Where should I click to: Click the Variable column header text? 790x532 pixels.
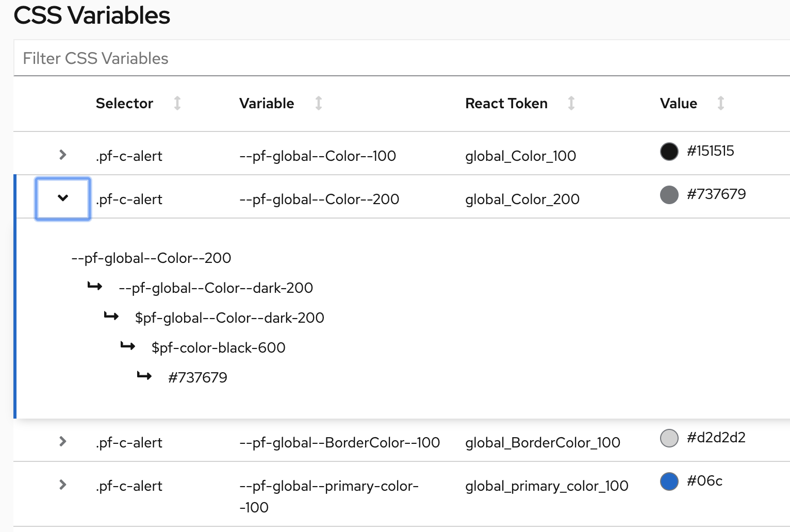pyautogui.click(x=267, y=104)
